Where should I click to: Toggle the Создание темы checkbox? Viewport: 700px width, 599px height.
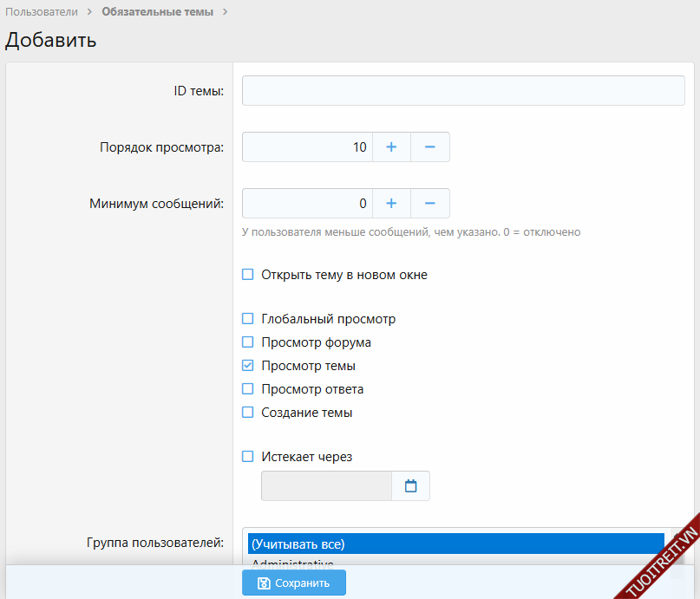(248, 413)
